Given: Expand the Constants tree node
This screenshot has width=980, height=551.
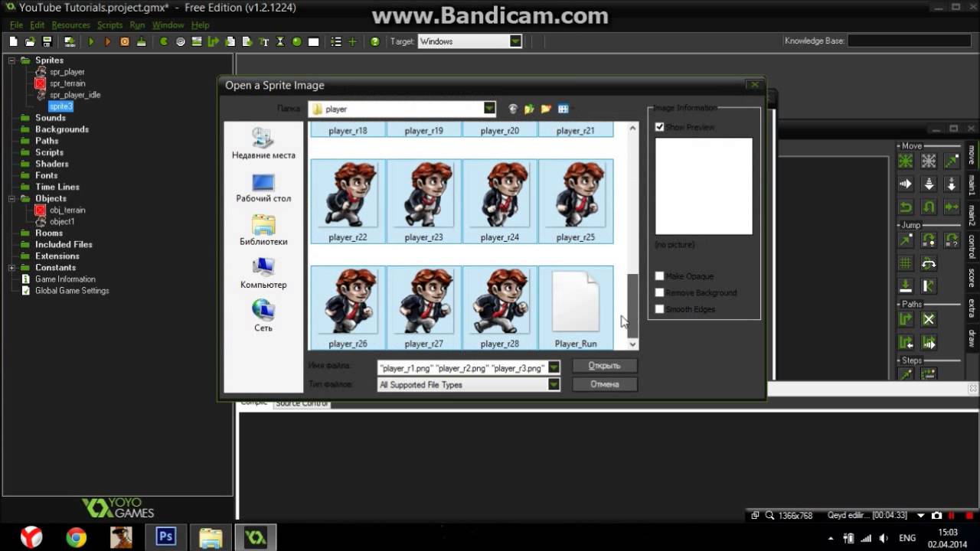Looking at the screenshot, I should tap(11, 268).
